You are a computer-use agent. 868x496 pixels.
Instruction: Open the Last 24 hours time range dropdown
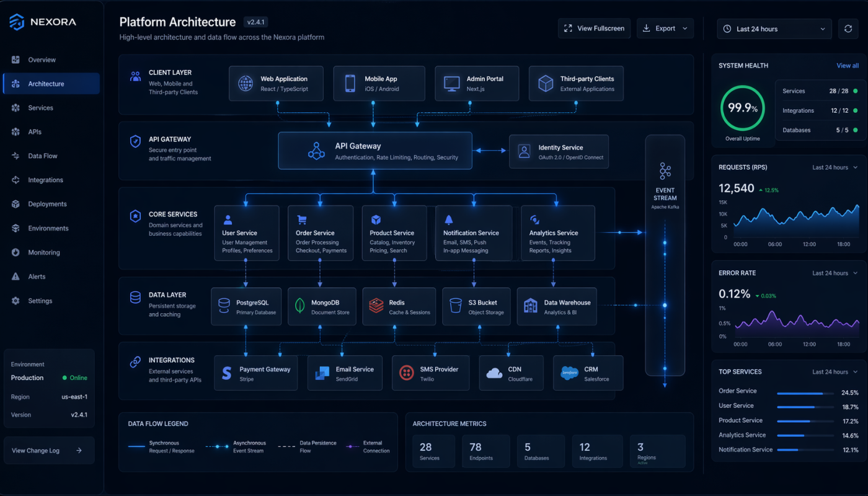(774, 29)
